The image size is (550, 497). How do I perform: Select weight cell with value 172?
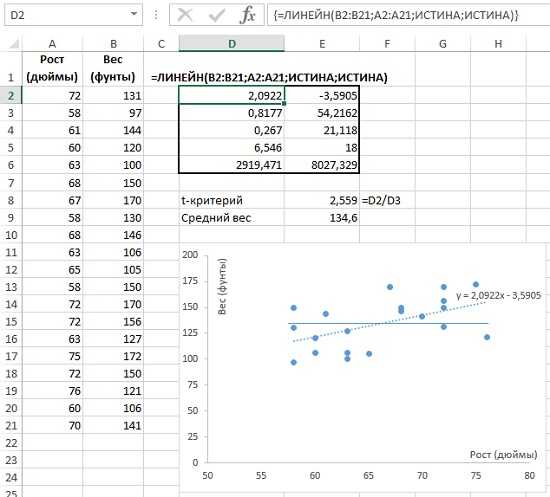tap(113, 356)
